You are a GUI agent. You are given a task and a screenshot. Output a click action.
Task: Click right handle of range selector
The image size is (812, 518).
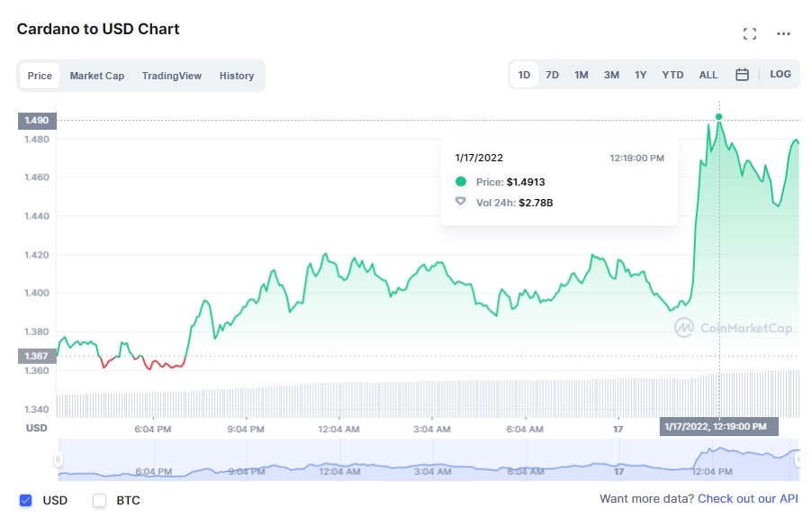coord(798,460)
